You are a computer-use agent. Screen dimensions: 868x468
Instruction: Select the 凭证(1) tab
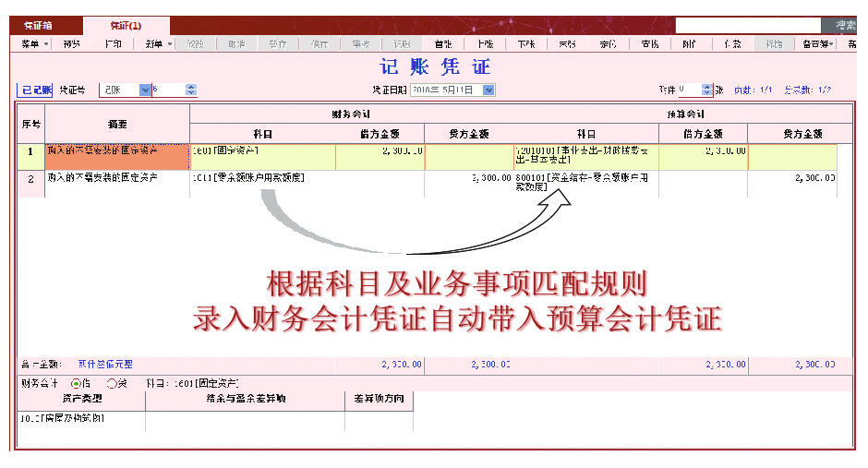125,25
